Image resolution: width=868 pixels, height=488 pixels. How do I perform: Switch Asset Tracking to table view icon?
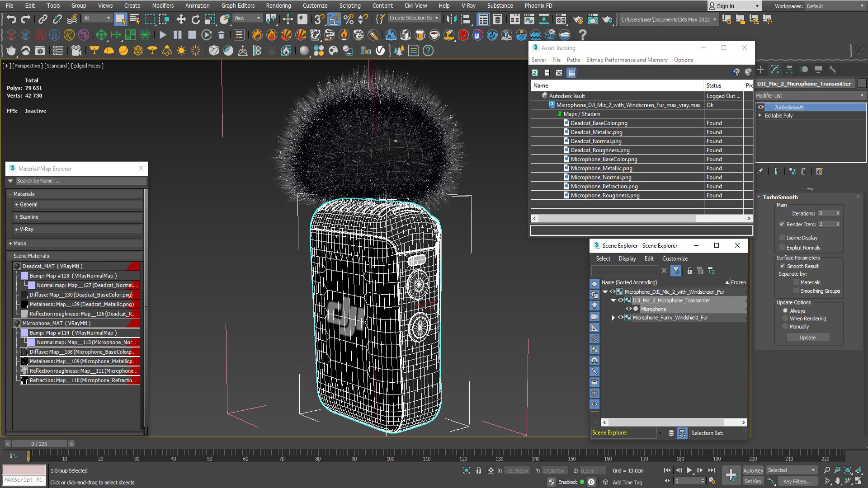click(572, 73)
